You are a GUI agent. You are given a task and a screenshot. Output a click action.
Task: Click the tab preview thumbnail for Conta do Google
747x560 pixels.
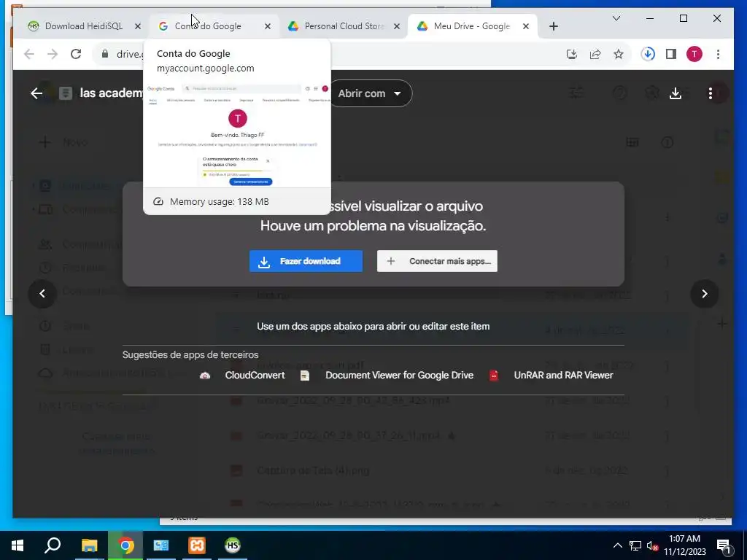[237, 135]
